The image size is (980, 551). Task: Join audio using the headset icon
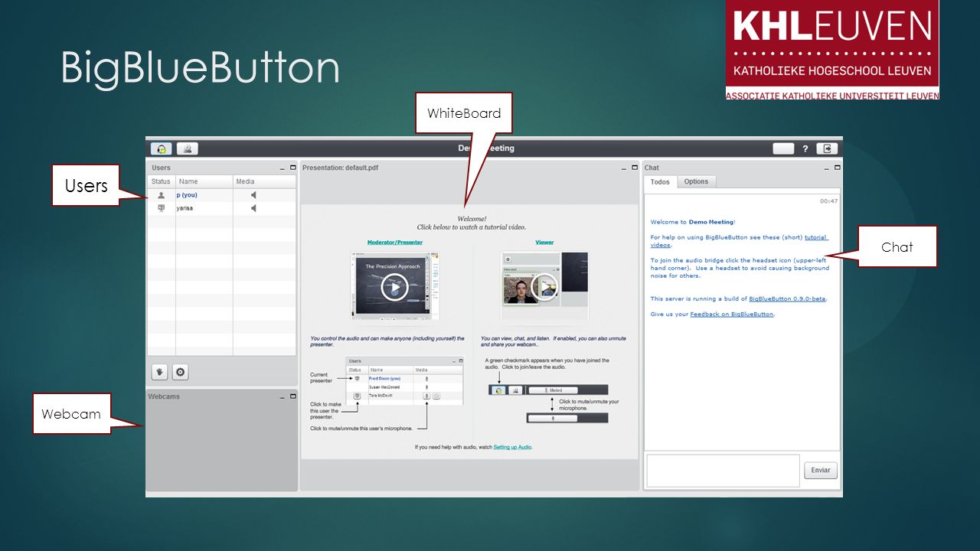(161, 148)
